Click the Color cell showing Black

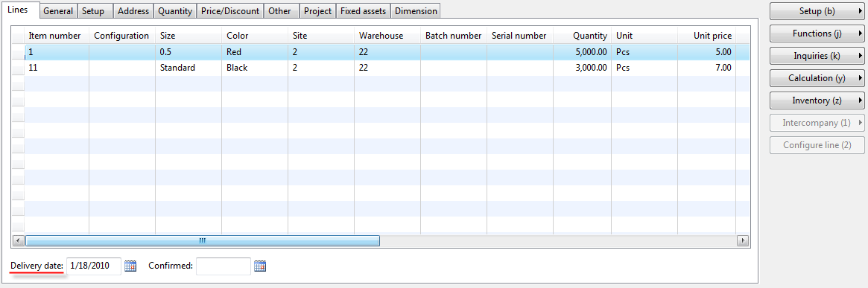256,68
